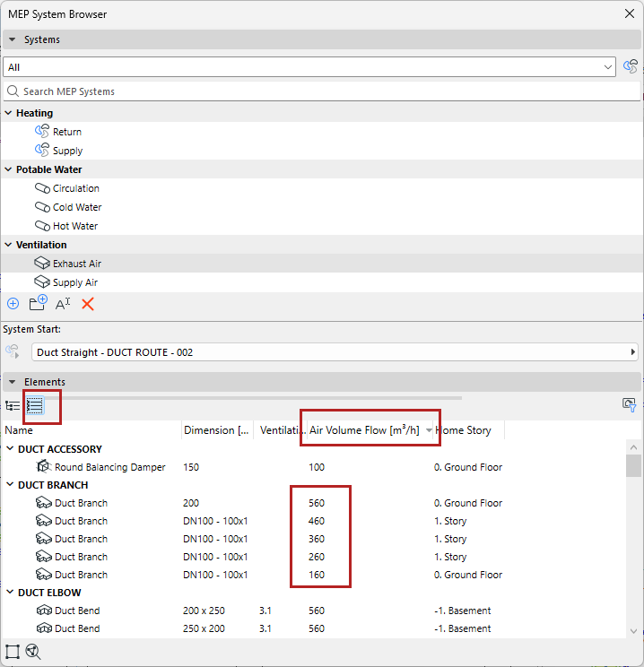Select the Supply heating system

tap(67, 151)
